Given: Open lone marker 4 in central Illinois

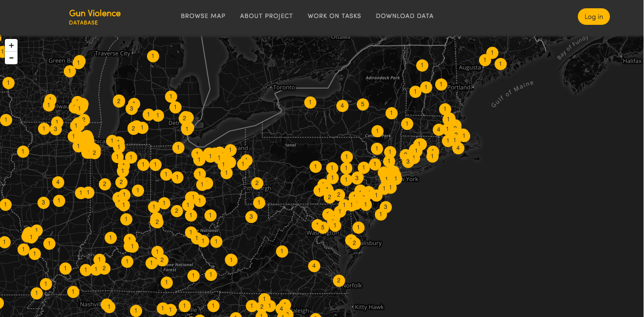Looking at the screenshot, I should tap(58, 183).
